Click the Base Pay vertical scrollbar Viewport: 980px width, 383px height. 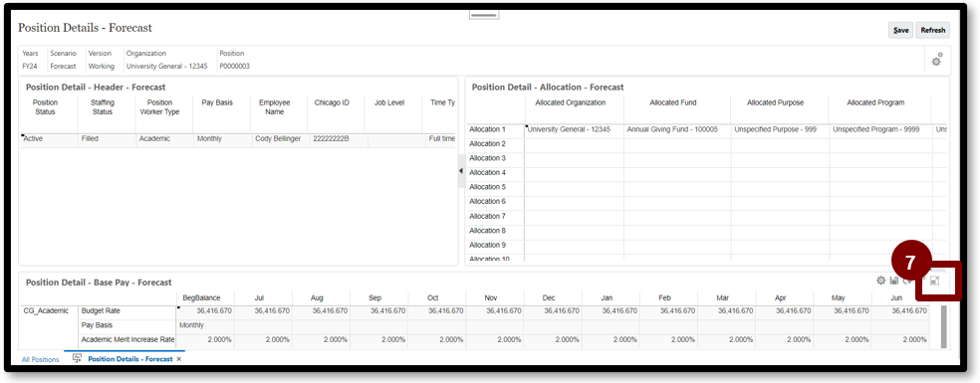(944, 326)
